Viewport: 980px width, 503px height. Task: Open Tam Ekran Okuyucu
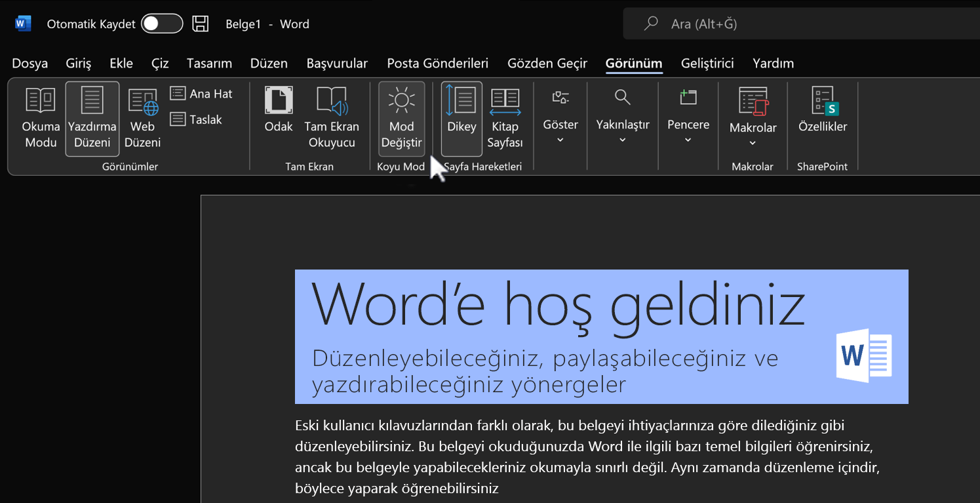pos(332,118)
